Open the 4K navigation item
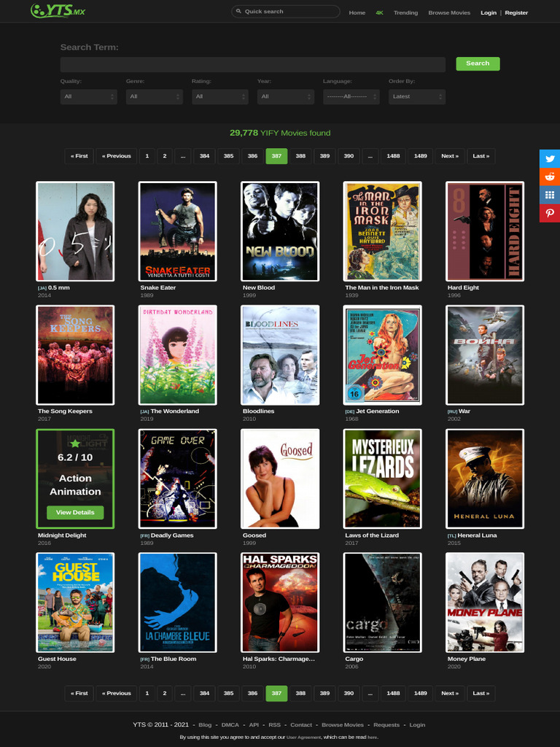This screenshot has height=747, width=560. point(379,13)
